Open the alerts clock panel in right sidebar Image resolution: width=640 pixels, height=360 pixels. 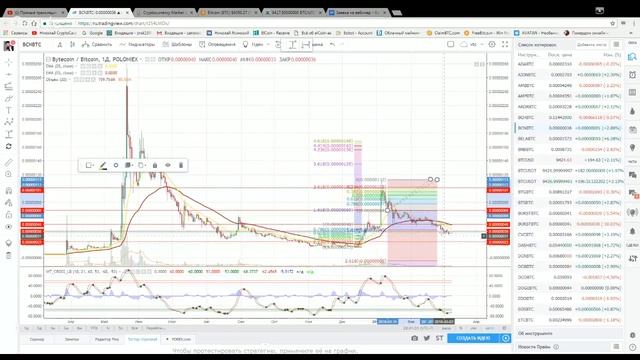coord(632,75)
